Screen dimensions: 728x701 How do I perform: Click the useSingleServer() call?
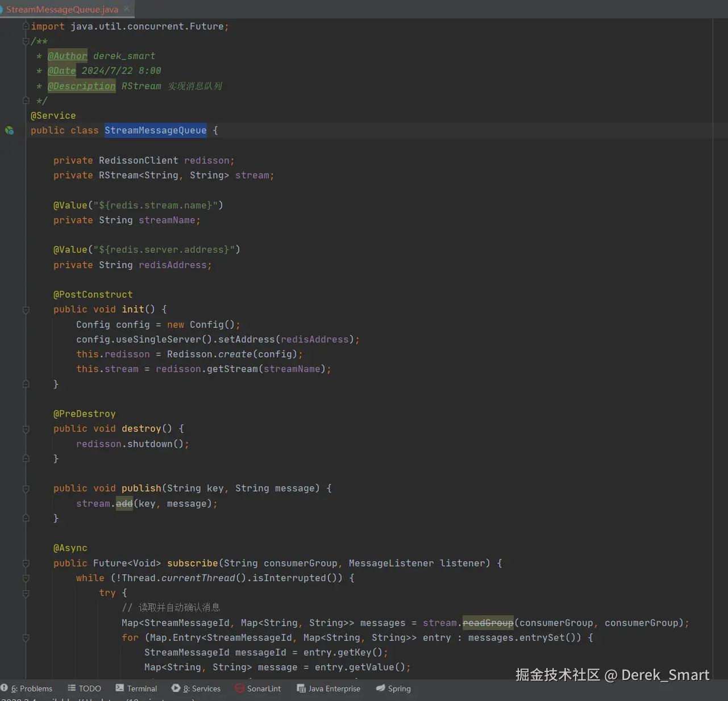click(x=164, y=340)
